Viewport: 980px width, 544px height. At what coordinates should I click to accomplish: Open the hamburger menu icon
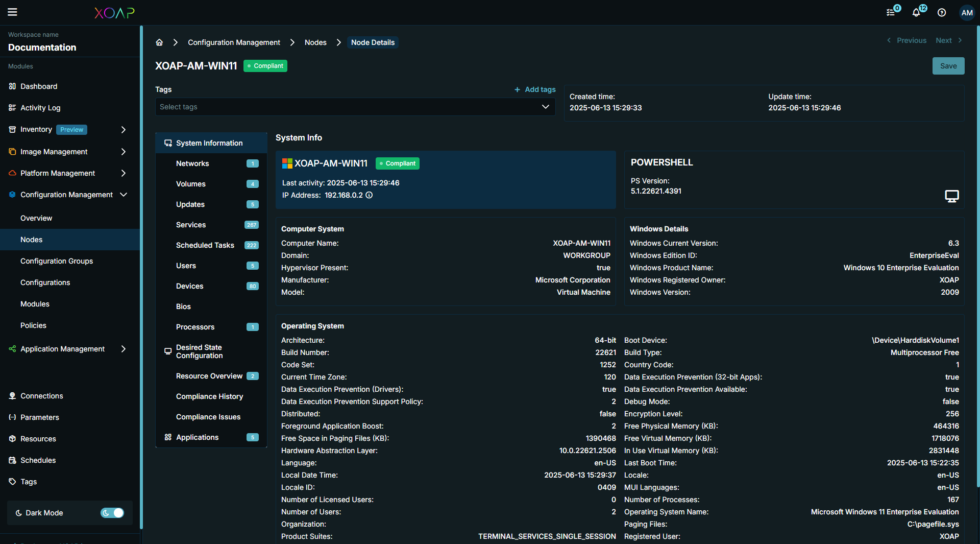coord(12,12)
